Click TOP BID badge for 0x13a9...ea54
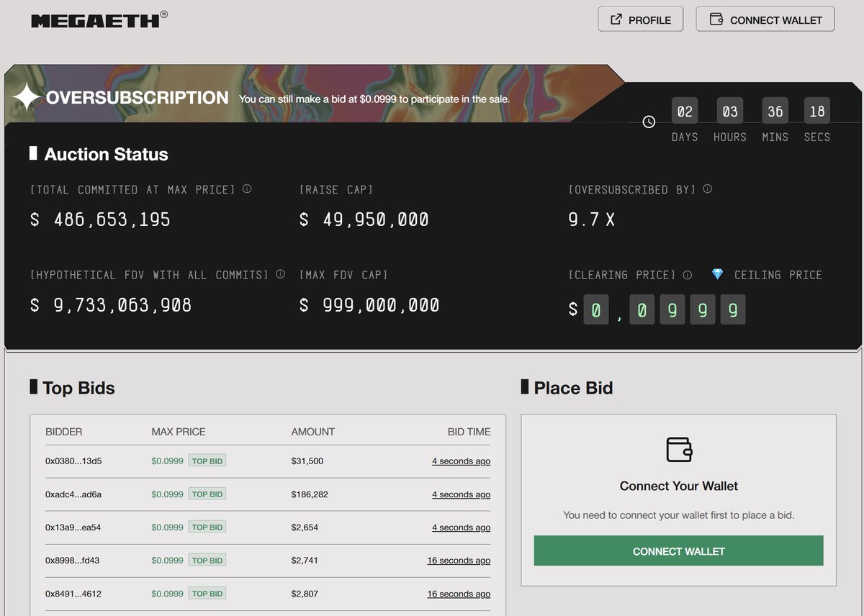864x616 pixels. (x=207, y=527)
